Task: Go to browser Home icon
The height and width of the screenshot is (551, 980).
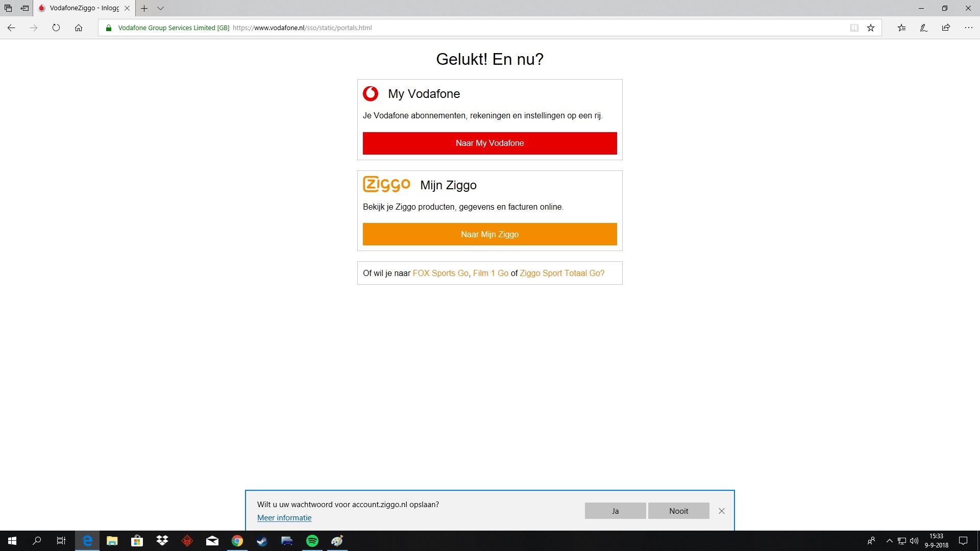Action: [79, 28]
